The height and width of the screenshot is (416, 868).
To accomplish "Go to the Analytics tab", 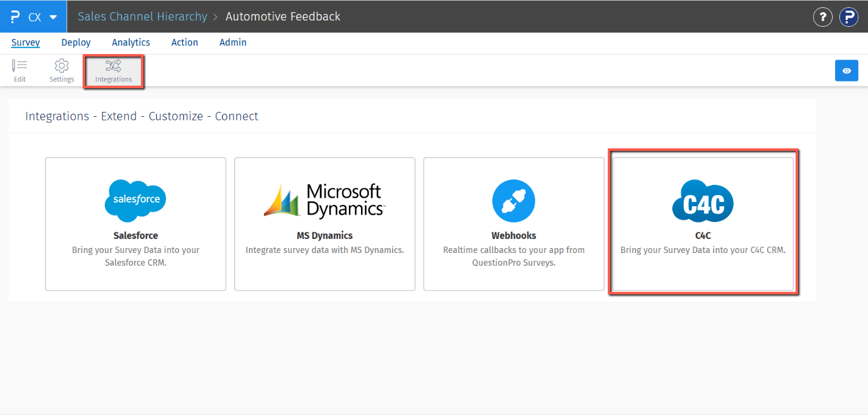I will (x=131, y=43).
